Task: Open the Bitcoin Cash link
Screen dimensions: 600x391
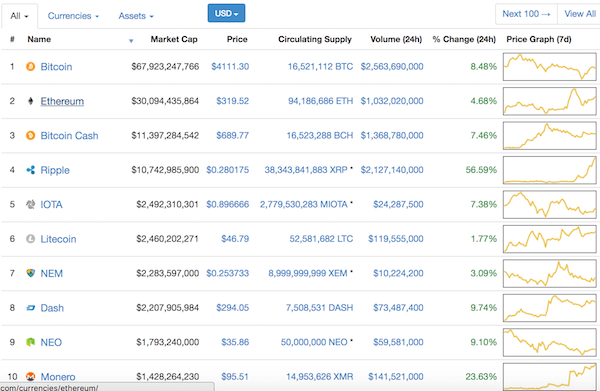Action: 69,135
